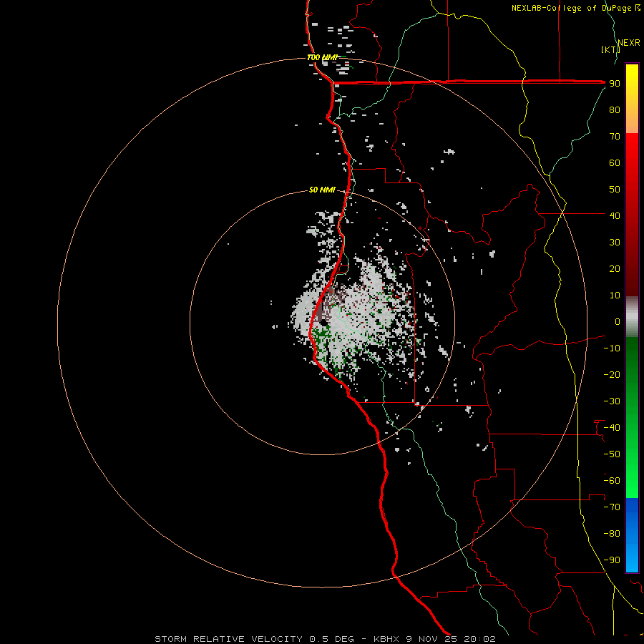Click the blue bottom segment of color bar
Viewport: 644px width, 644px height.
pyautogui.click(x=632, y=535)
